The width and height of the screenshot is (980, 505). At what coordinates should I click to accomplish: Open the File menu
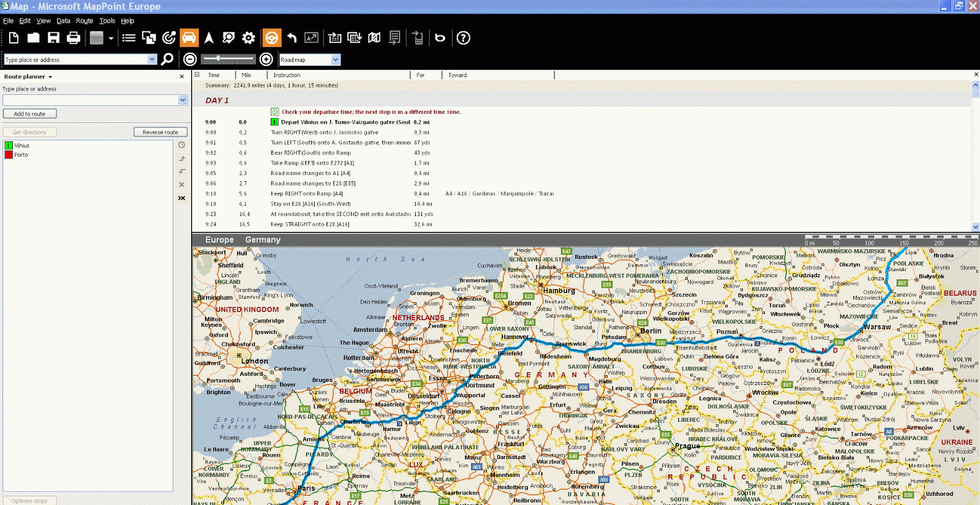coord(9,21)
